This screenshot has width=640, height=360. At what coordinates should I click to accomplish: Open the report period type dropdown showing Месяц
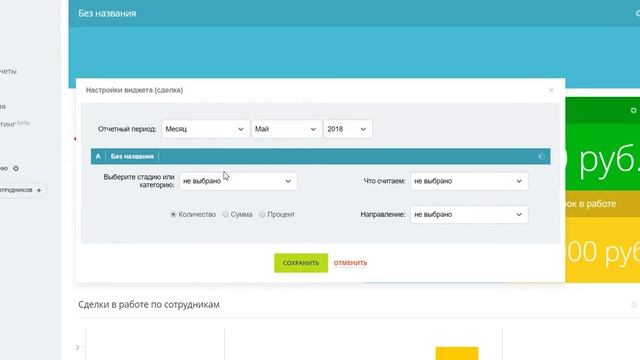click(205, 129)
